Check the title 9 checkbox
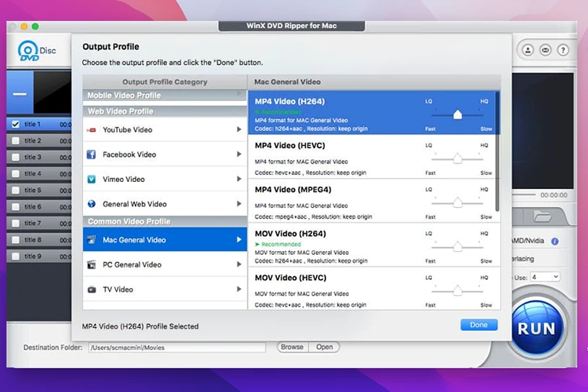This screenshot has width=588, height=392. pos(15,256)
